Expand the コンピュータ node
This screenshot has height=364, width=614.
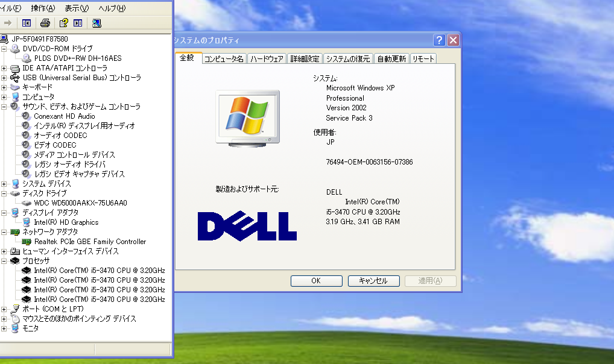[4, 97]
